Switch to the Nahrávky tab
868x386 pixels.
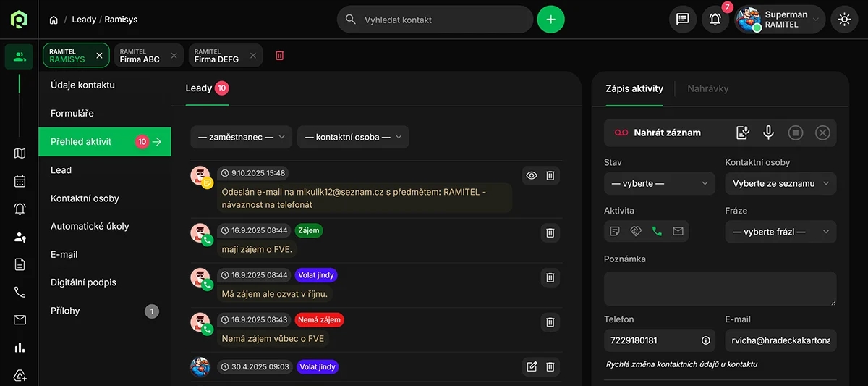[x=707, y=88]
